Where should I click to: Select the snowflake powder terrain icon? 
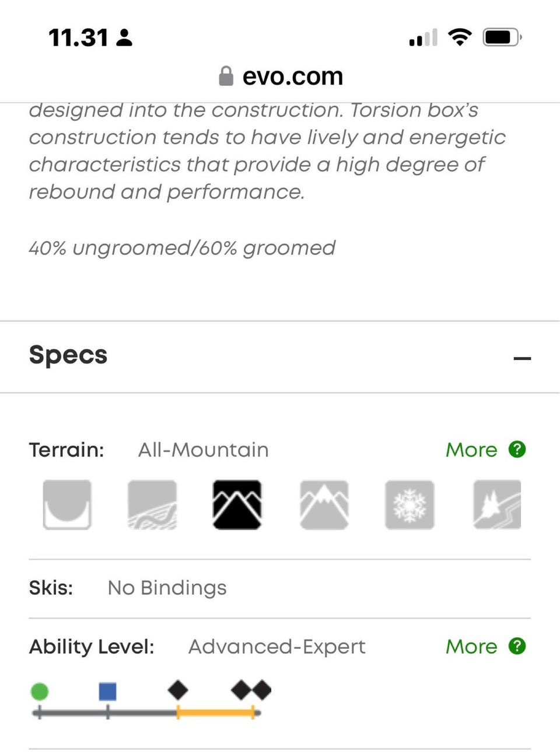[x=409, y=505]
